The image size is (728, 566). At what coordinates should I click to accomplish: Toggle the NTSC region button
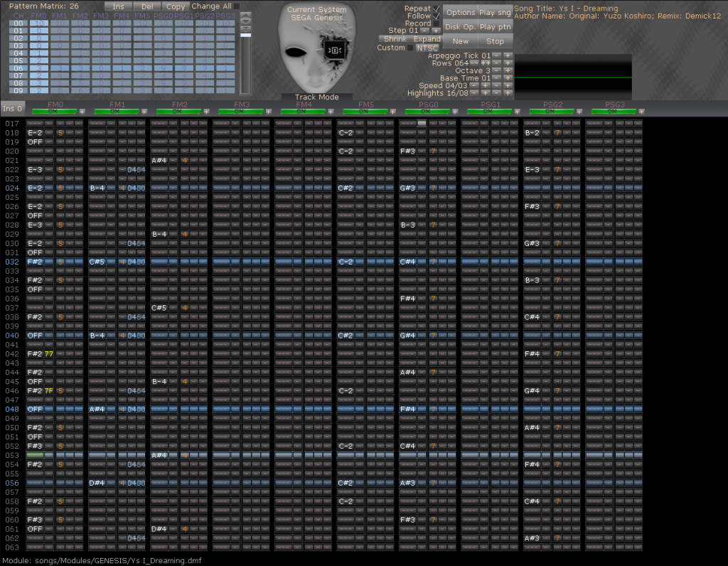[x=427, y=48]
